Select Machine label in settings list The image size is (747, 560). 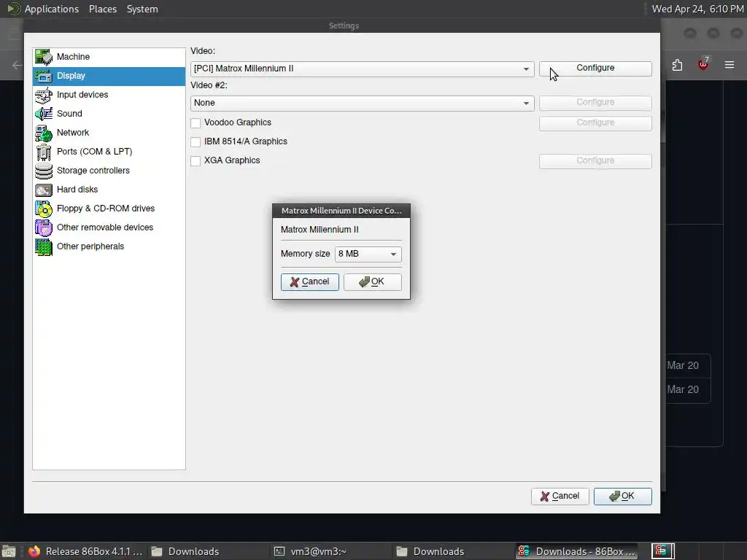coord(73,57)
